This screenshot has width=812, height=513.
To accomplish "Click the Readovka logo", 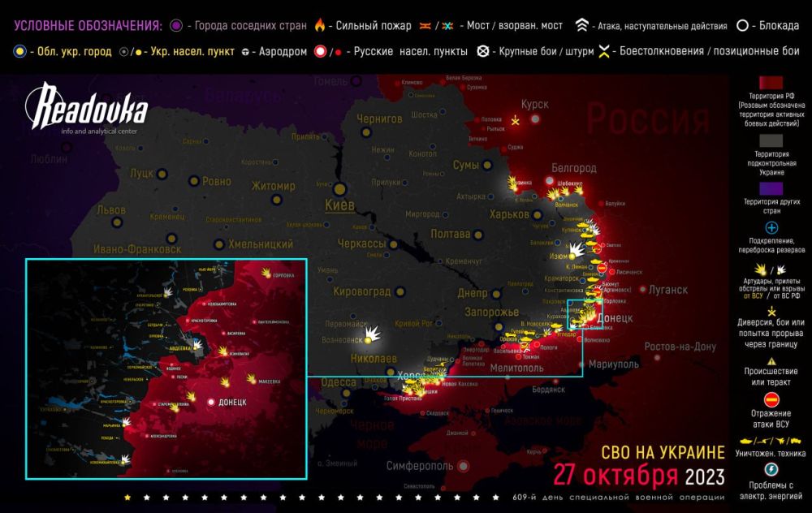I will coord(86,108).
